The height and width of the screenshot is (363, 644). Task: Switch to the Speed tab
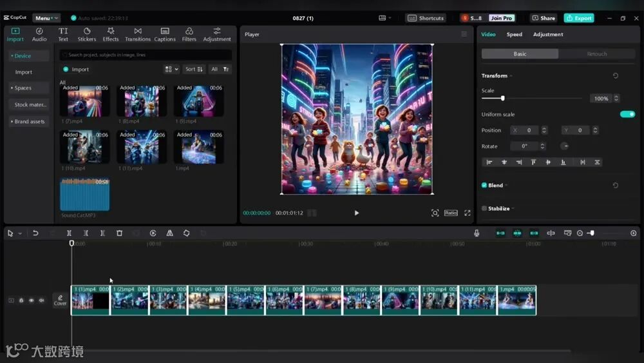(x=514, y=34)
